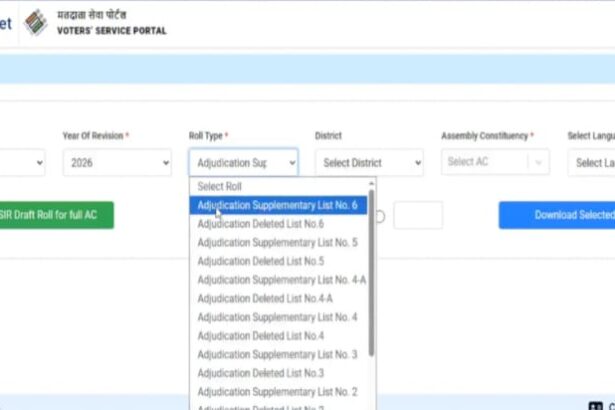Pick Adjudication Supplementary List No. 5 option
This screenshot has width=615, height=410.
tap(277, 242)
